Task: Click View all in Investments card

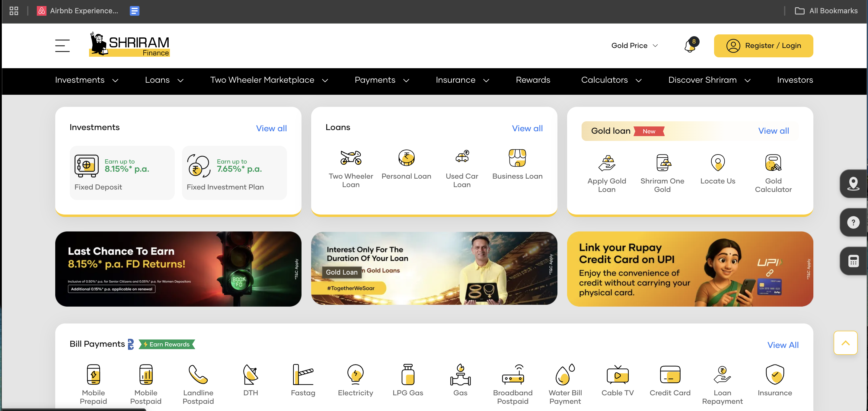Action: pos(271,128)
